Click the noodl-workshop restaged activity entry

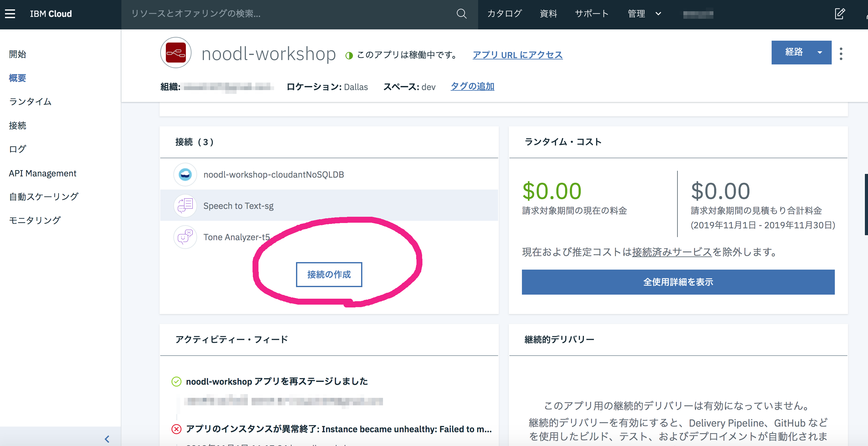click(x=277, y=381)
